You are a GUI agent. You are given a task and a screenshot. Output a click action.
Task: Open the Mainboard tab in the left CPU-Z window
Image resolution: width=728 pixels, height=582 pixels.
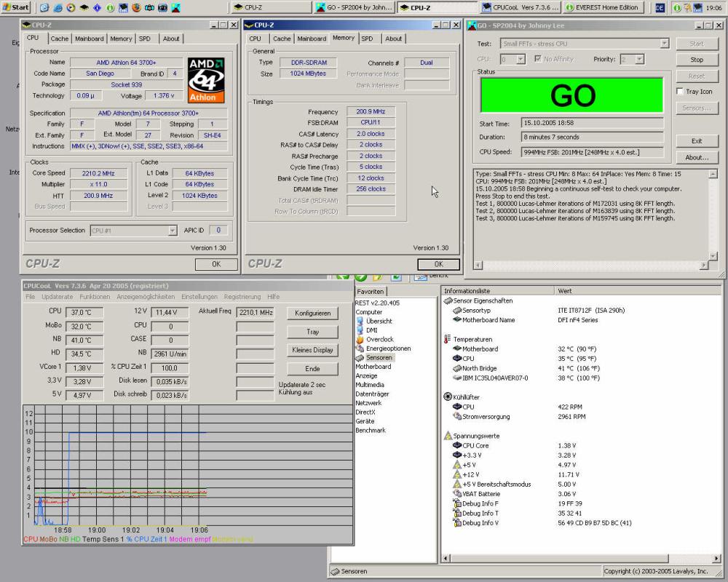coord(89,39)
